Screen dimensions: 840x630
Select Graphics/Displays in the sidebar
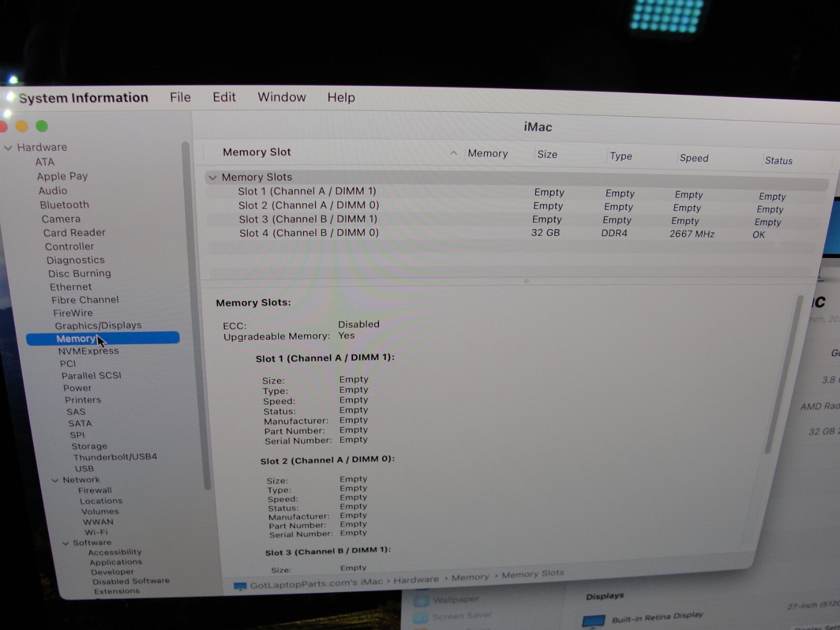pos(98,325)
